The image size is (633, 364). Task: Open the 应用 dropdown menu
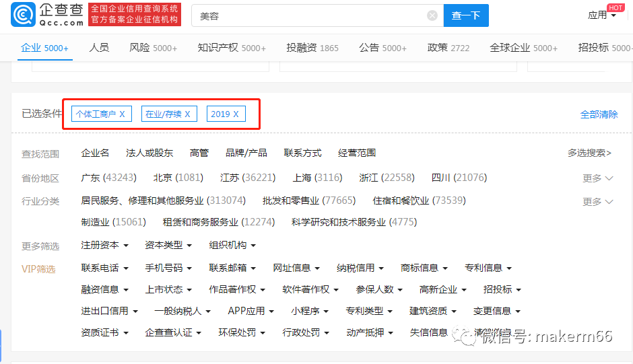pos(601,15)
